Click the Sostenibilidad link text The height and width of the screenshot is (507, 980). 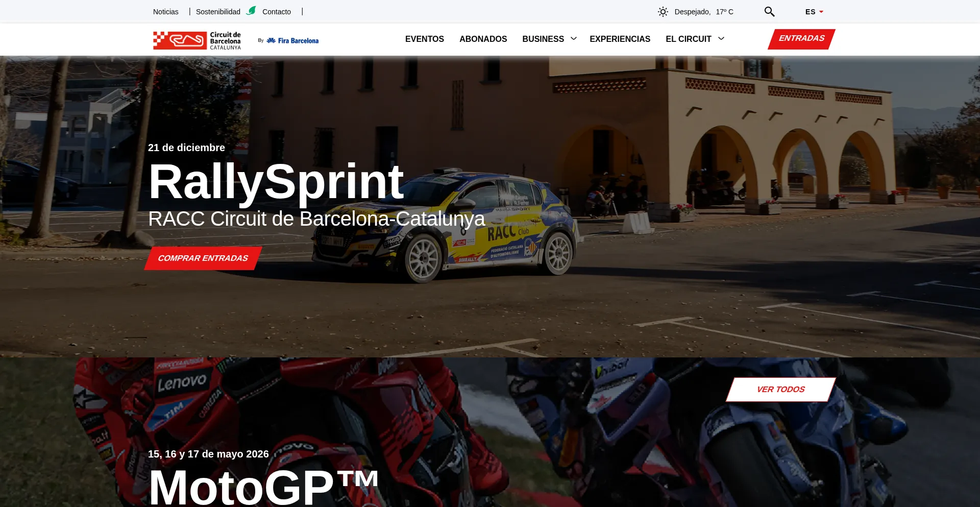pyautogui.click(x=218, y=12)
